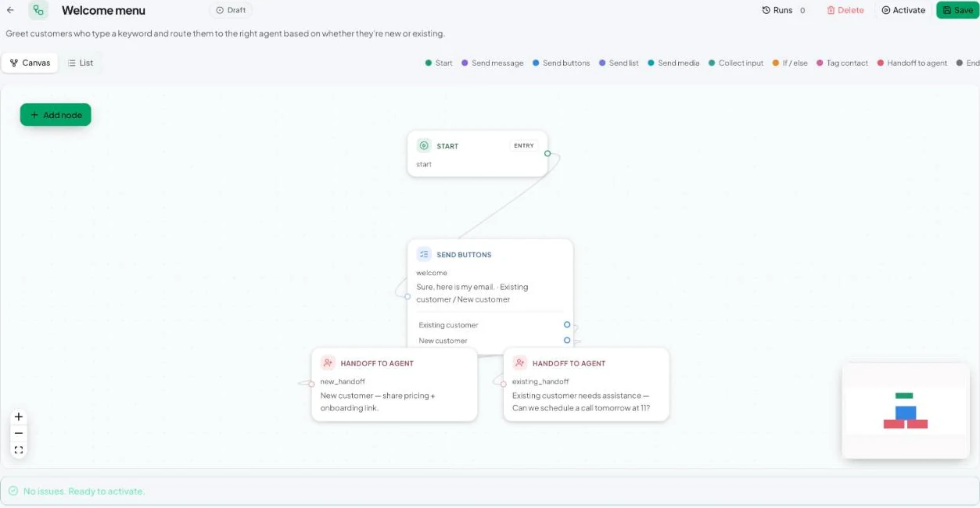Click the End legend label
This screenshot has width=980, height=508.
coord(973,63)
